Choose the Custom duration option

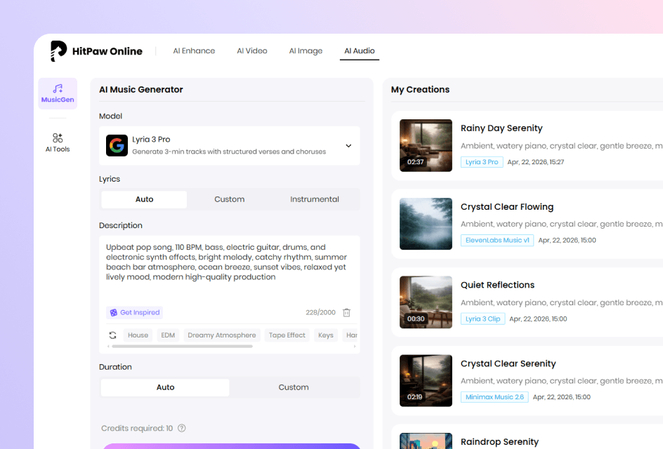click(x=293, y=387)
